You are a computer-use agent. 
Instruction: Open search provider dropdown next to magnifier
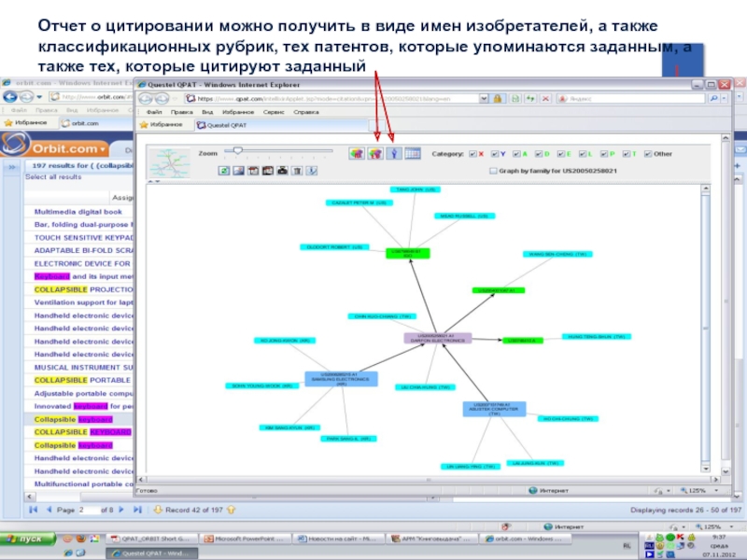click(725, 99)
